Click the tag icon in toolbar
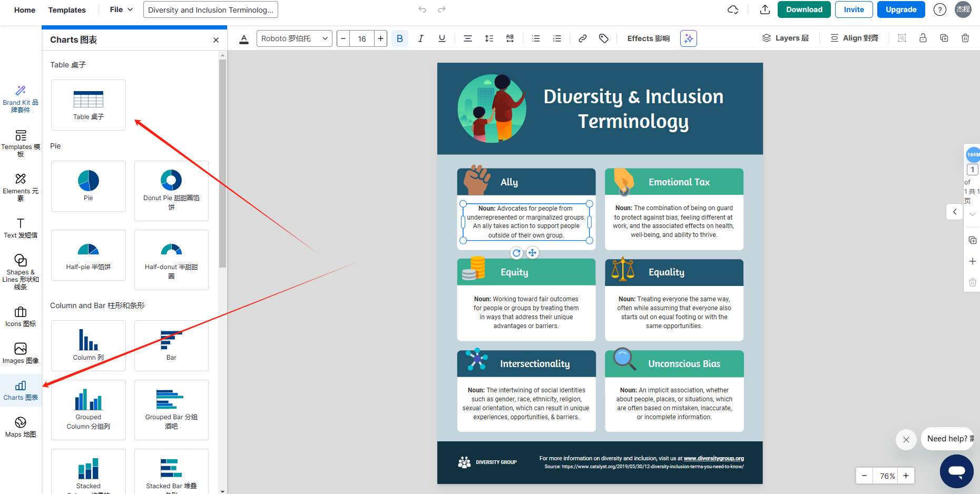 [604, 38]
